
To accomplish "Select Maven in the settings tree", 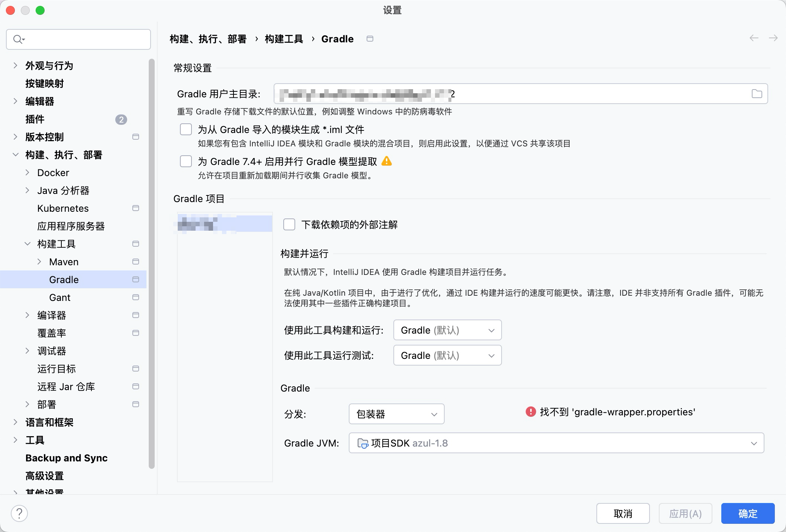I will pyautogui.click(x=64, y=262).
